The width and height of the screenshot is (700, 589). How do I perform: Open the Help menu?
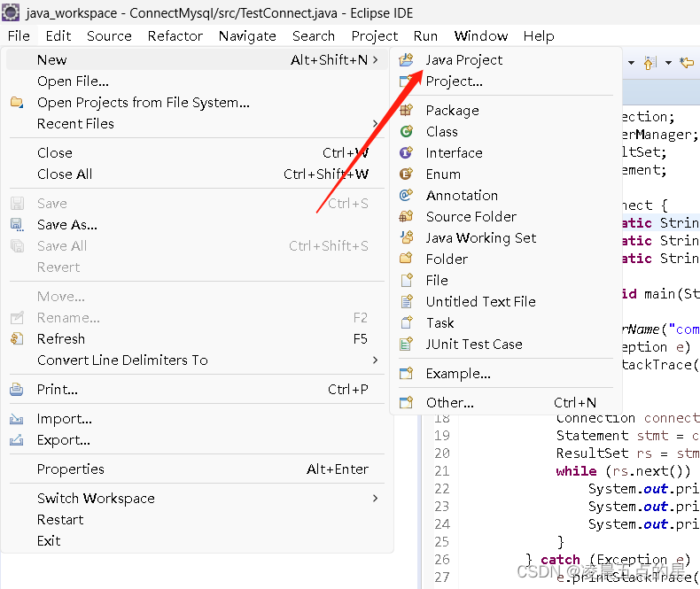coord(539,35)
